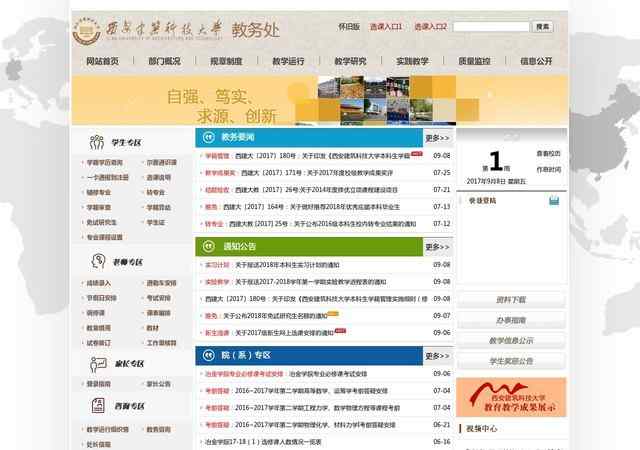
Task: Open the 信息公开 navigation item
Action: [536, 61]
